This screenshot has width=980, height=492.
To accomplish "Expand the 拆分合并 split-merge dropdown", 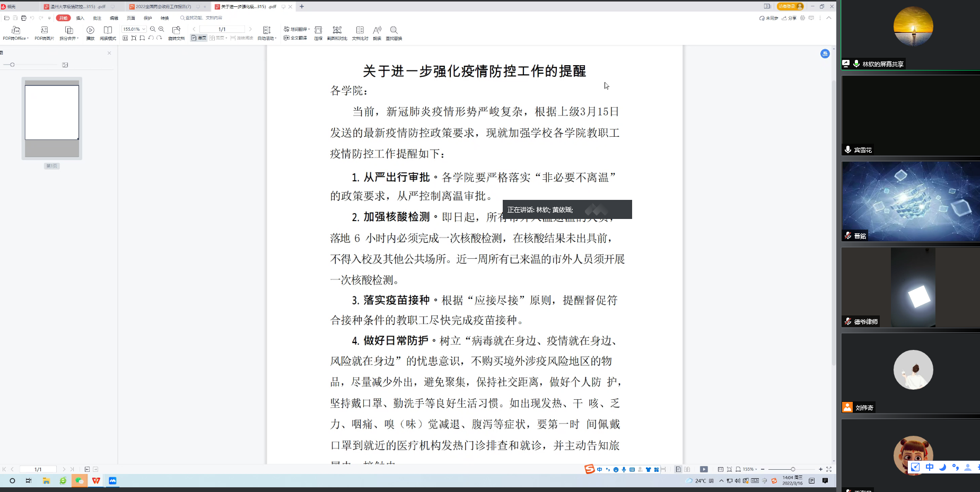I will 69,38.
